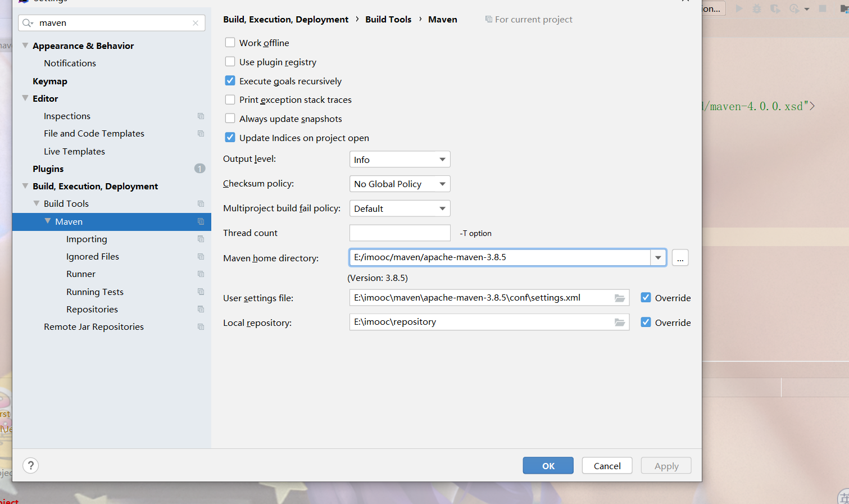Open the Output level dropdown
The height and width of the screenshot is (504, 849).
(399, 160)
